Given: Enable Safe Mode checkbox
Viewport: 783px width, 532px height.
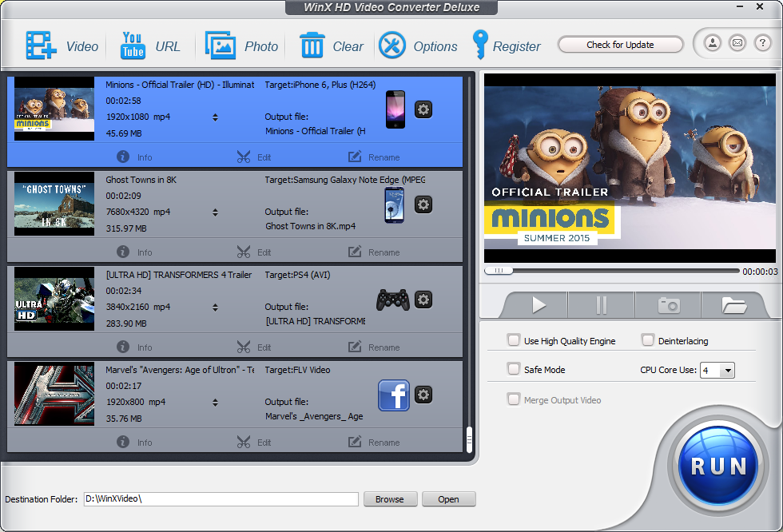Looking at the screenshot, I should click(x=514, y=369).
